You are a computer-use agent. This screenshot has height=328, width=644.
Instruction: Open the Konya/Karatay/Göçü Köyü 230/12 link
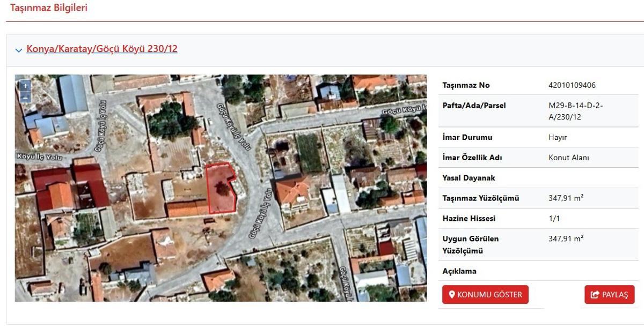coord(102,49)
